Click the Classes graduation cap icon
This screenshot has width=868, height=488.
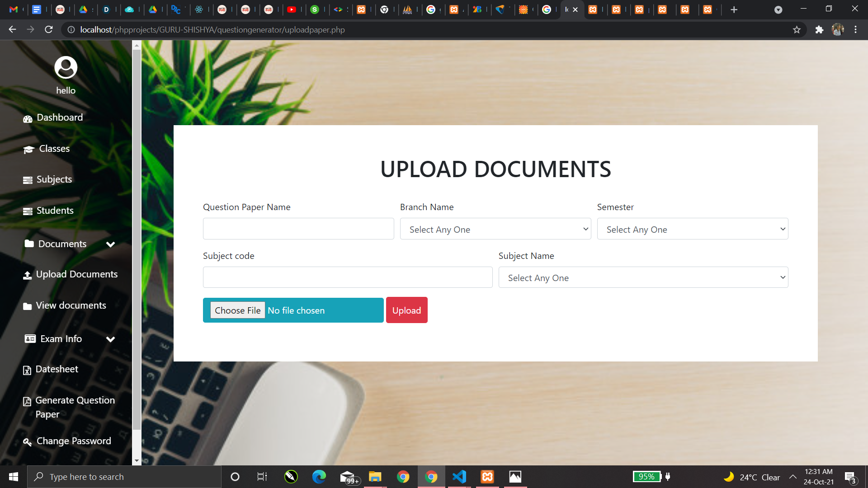coord(28,150)
